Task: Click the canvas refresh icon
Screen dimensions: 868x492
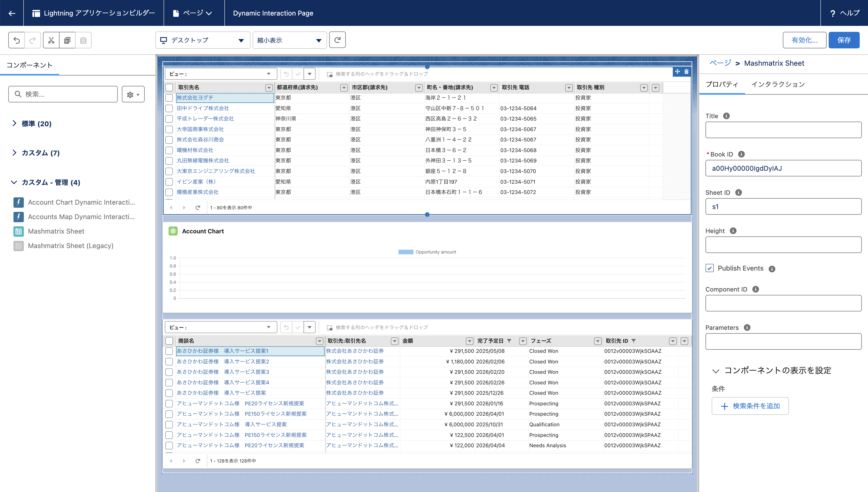Action: click(337, 40)
